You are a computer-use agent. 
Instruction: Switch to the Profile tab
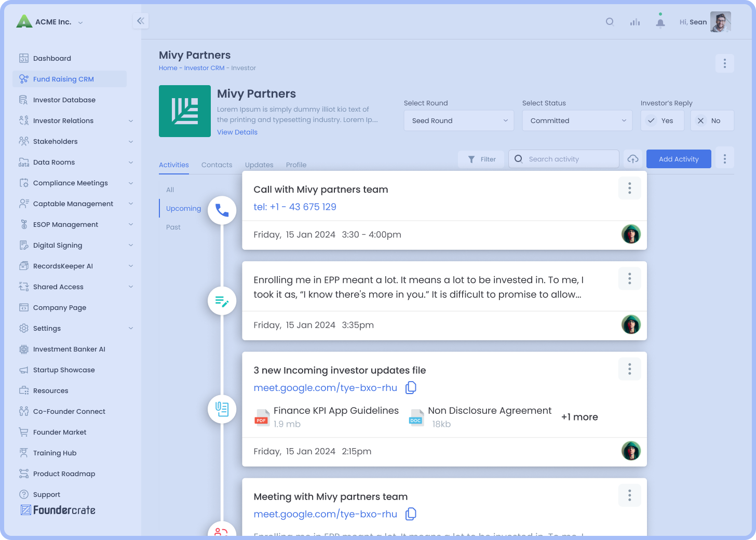click(x=296, y=165)
